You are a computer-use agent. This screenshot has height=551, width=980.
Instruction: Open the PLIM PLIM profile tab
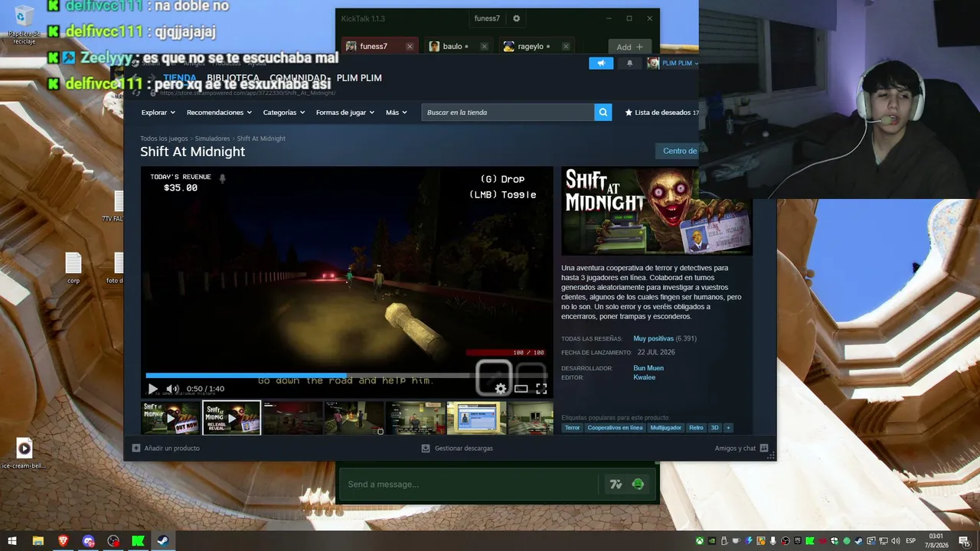click(x=359, y=78)
